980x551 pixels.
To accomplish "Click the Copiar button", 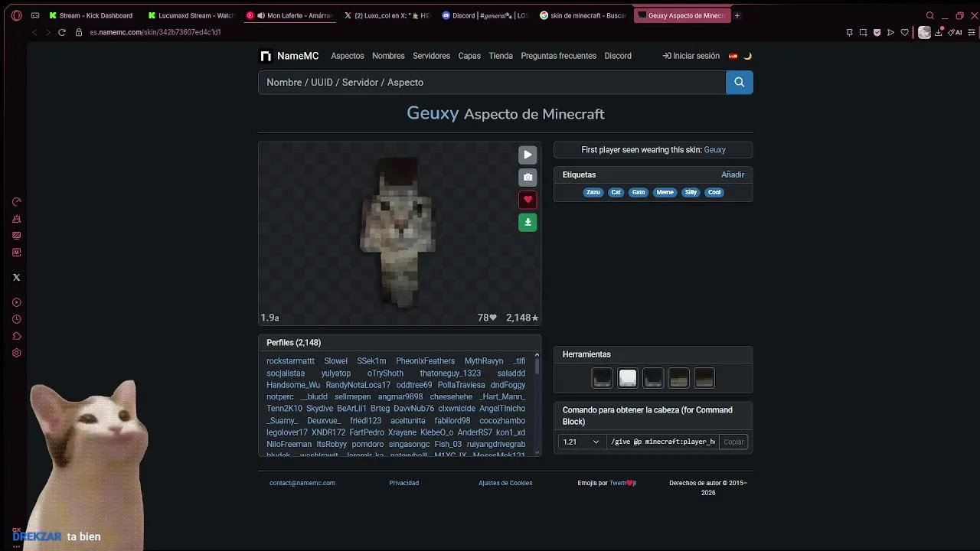I will [733, 442].
